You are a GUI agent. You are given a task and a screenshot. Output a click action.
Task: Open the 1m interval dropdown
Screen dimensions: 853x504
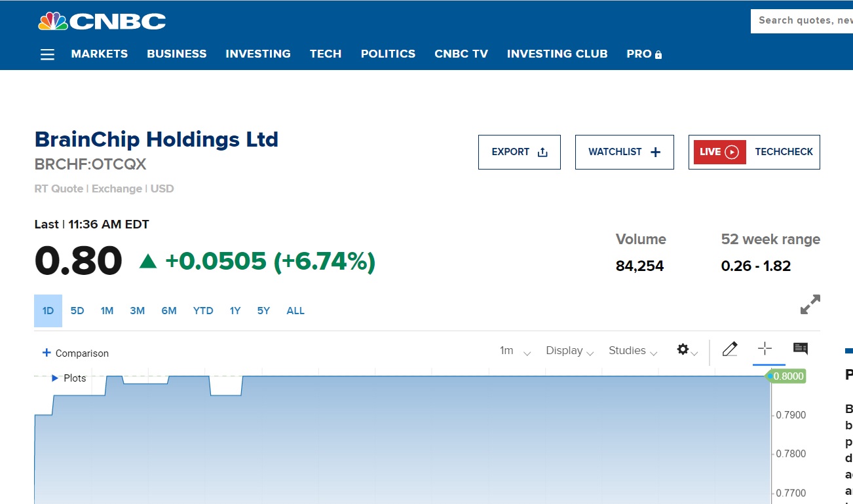514,351
